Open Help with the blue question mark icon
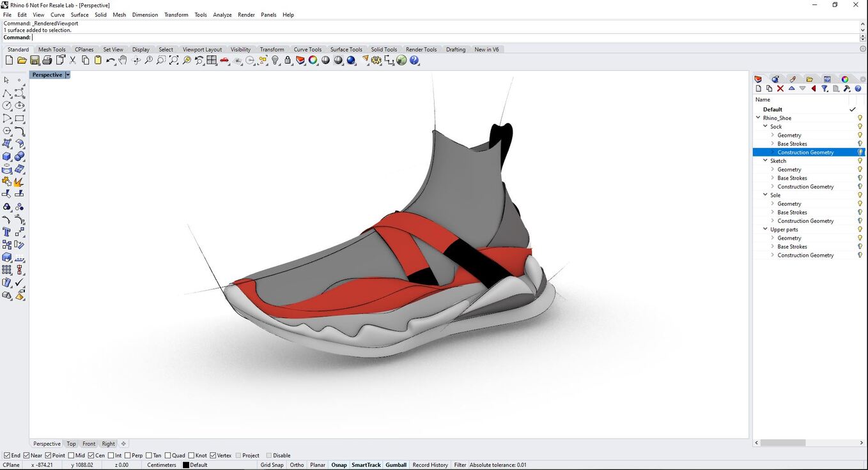Screen dimensions: 868x470 (x=414, y=60)
